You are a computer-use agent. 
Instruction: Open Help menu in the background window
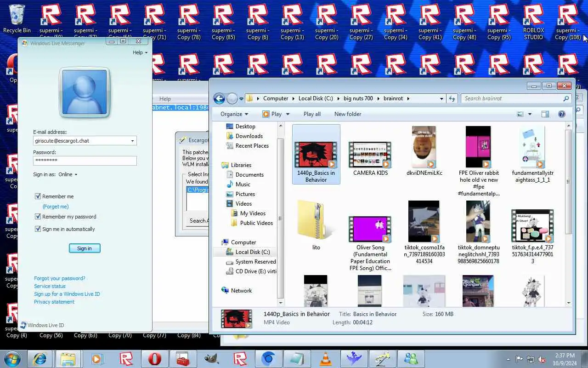point(165,99)
